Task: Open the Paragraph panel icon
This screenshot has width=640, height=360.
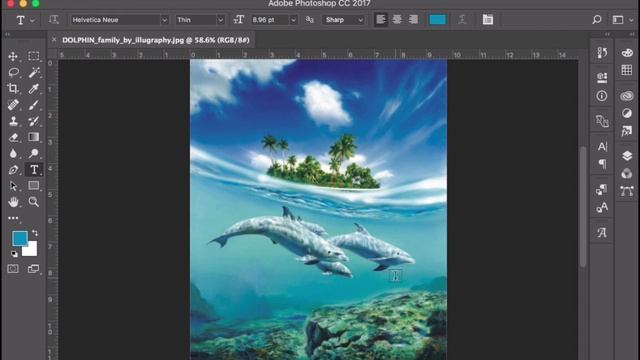Action: click(602, 164)
